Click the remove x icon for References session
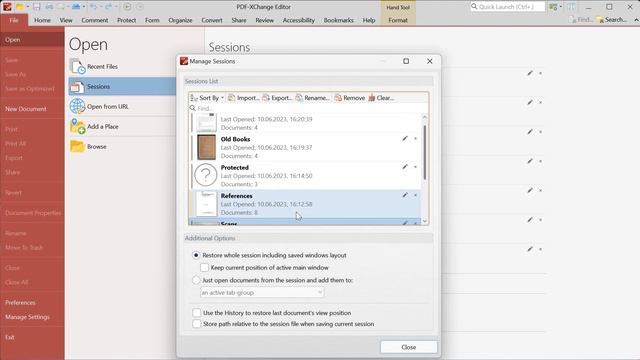This screenshot has width=640, height=360. pyautogui.click(x=416, y=196)
